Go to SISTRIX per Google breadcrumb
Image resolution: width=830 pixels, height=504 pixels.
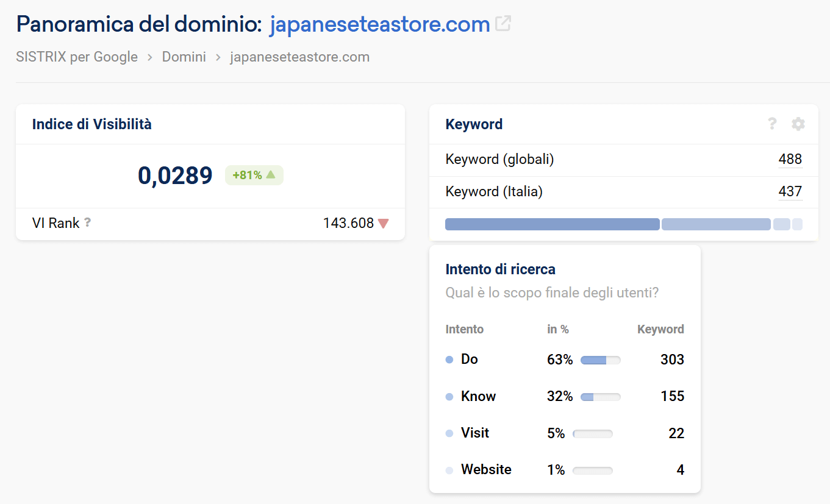pyautogui.click(x=77, y=57)
